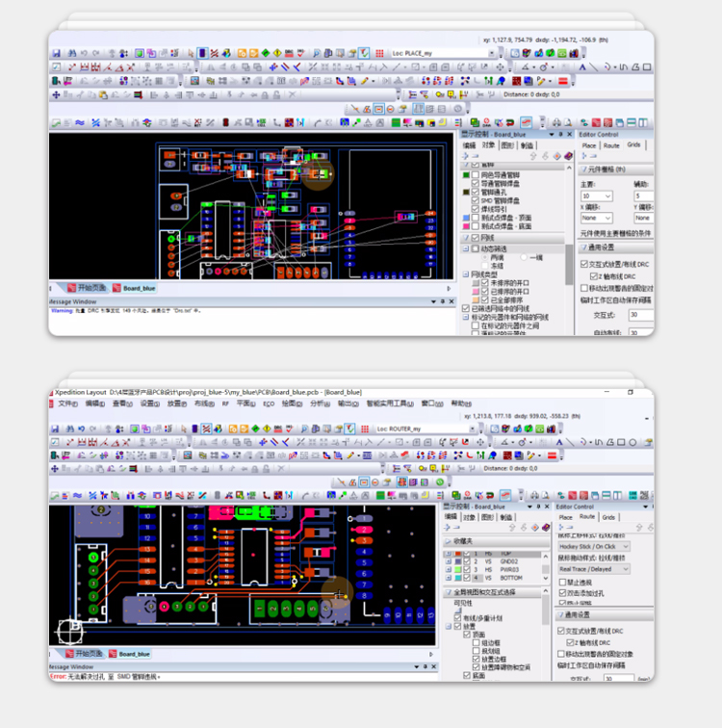Click the green circle icon on the lower window's short centred toolbar
This screenshot has width=722, height=728.
coord(440,481)
